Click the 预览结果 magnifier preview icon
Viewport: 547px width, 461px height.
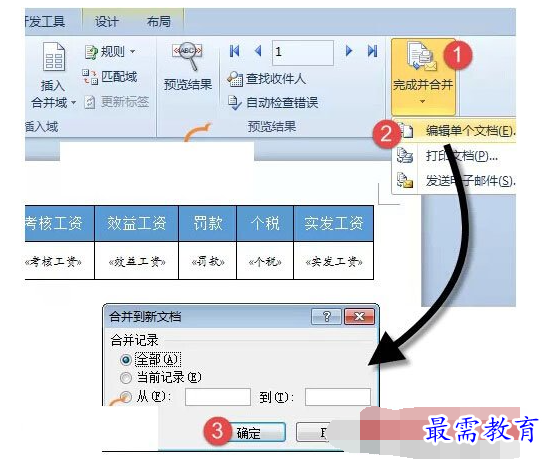[x=188, y=56]
